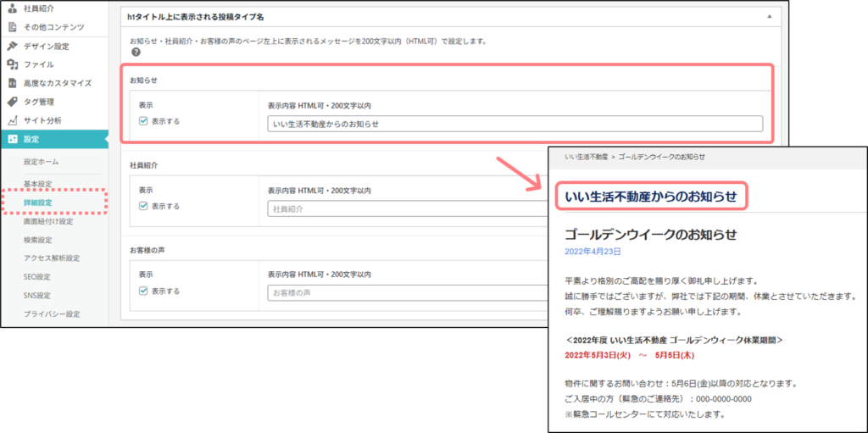868x433 pixels.
Task: Toggle 表示する checkbox under お客様の声
Action: [x=143, y=291]
